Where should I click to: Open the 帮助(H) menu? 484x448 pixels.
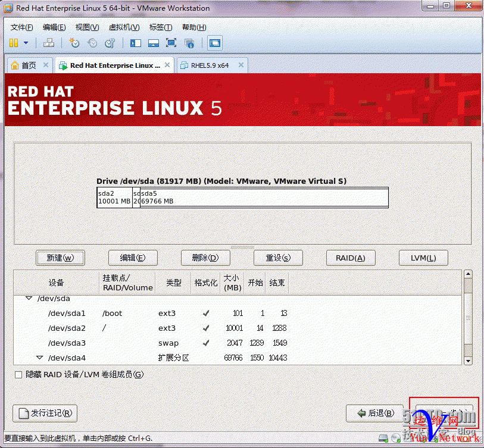click(x=194, y=27)
